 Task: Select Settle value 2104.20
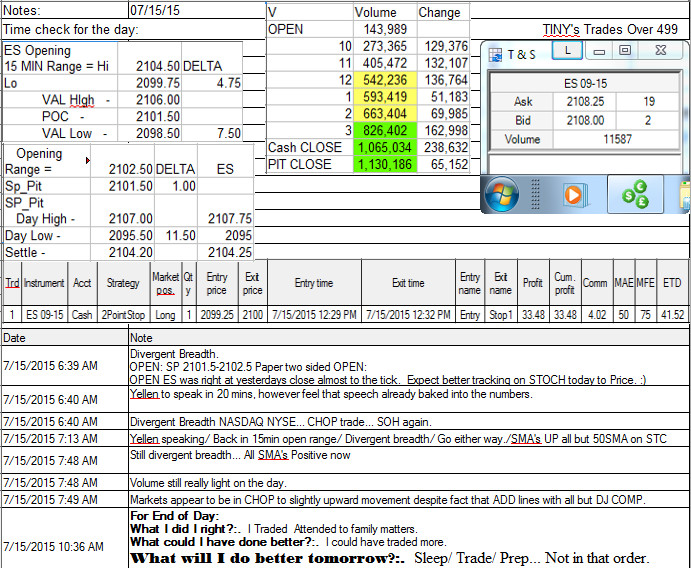pyautogui.click(x=122, y=252)
